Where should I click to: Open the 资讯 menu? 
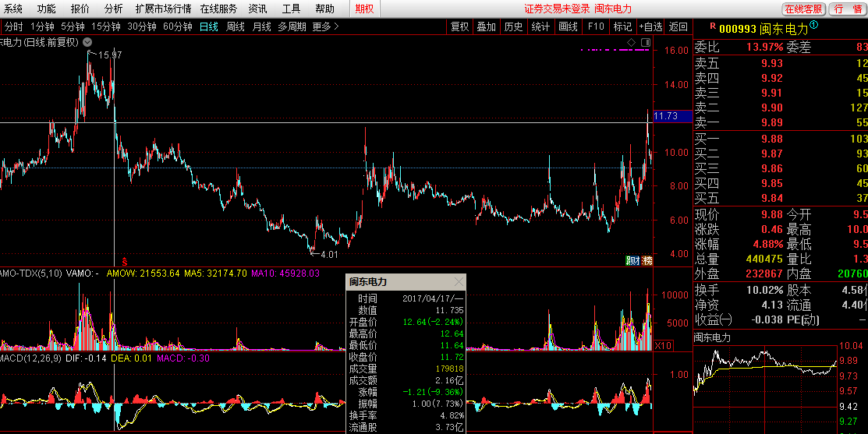click(257, 9)
